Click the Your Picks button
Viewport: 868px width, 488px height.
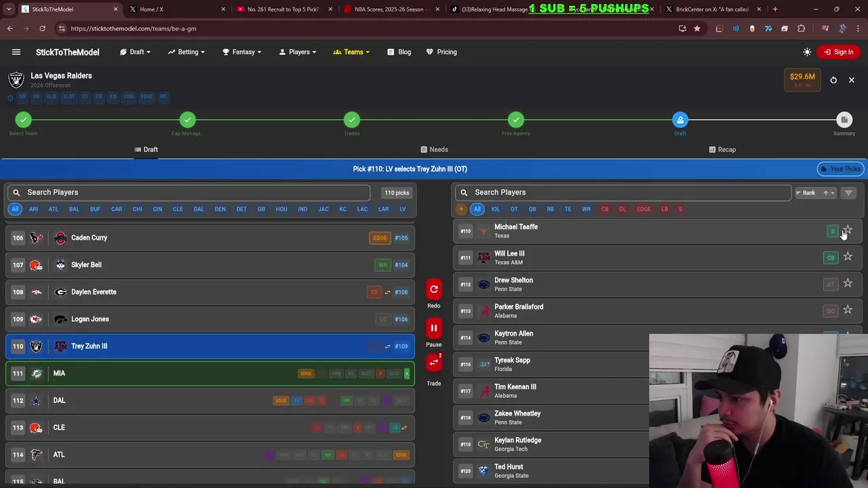tap(840, 169)
